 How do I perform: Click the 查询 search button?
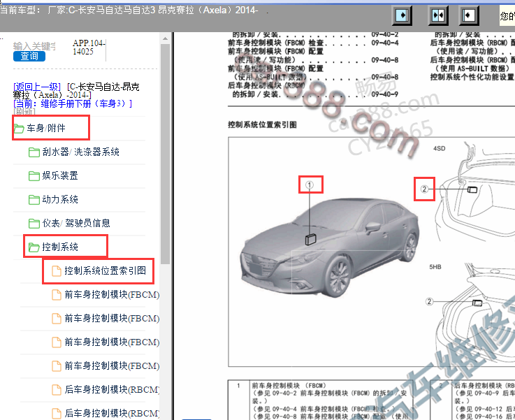pos(29,56)
